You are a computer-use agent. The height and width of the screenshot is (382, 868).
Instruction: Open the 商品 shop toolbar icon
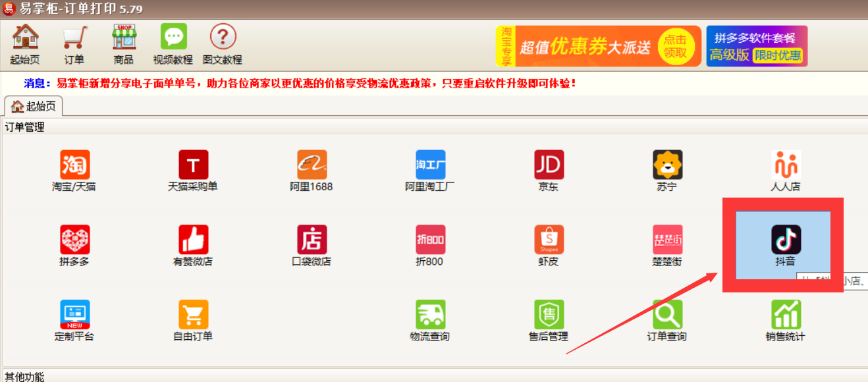(123, 44)
